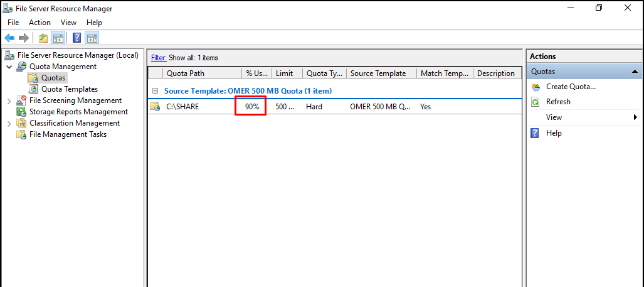Click the Filter link

159,58
